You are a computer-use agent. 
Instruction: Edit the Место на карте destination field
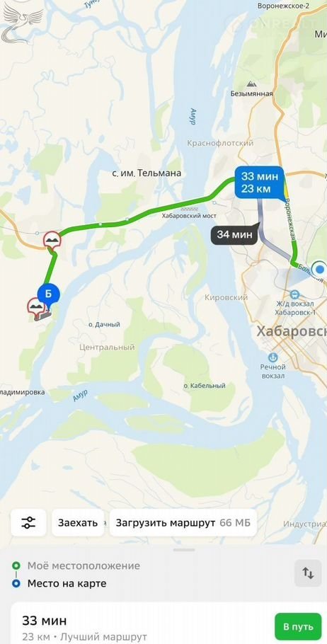[x=67, y=583]
